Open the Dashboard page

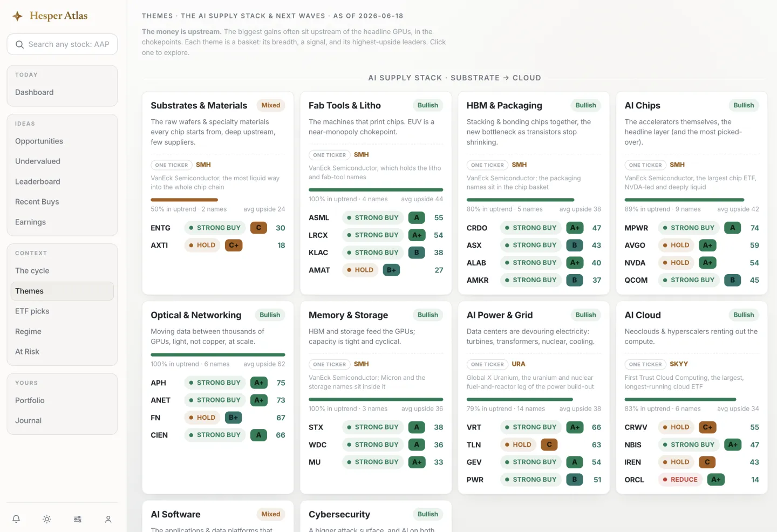(62, 92)
